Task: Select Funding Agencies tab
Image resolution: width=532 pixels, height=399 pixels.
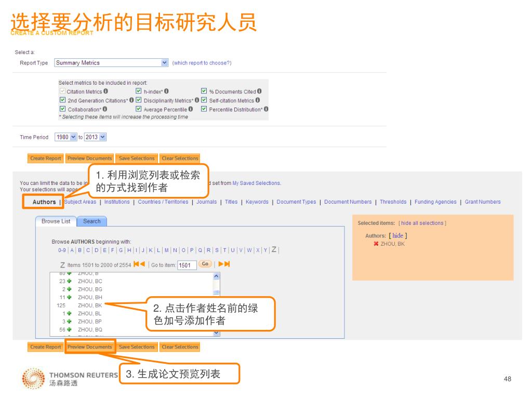Action: point(435,202)
